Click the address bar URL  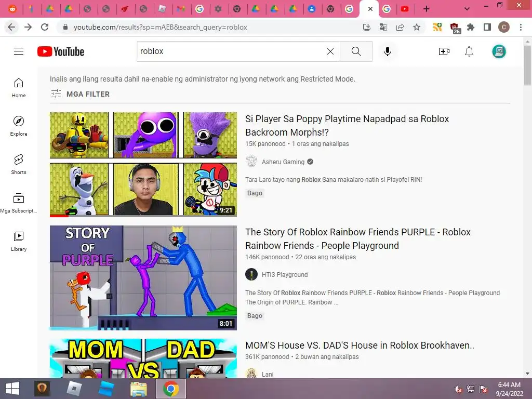point(160,27)
